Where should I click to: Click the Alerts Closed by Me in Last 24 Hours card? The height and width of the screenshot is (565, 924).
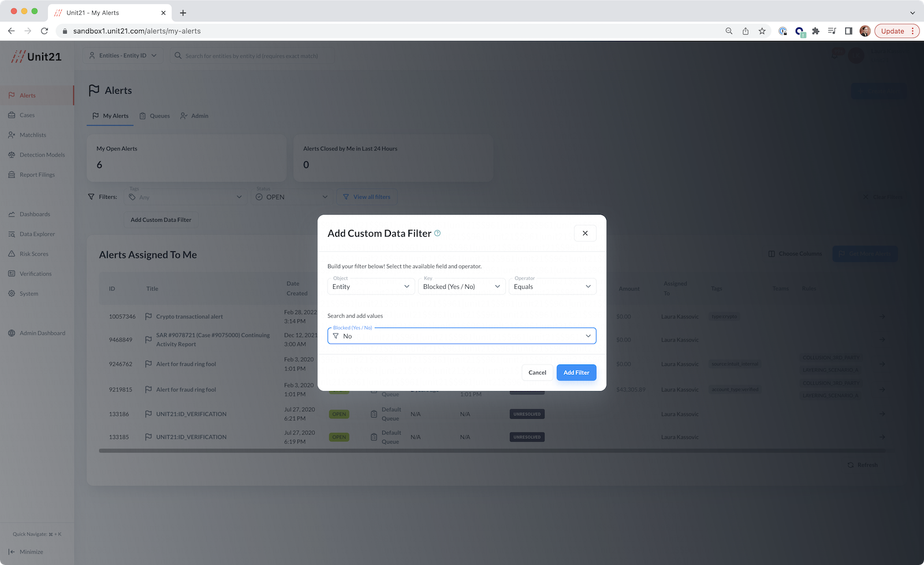(x=393, y=158)
